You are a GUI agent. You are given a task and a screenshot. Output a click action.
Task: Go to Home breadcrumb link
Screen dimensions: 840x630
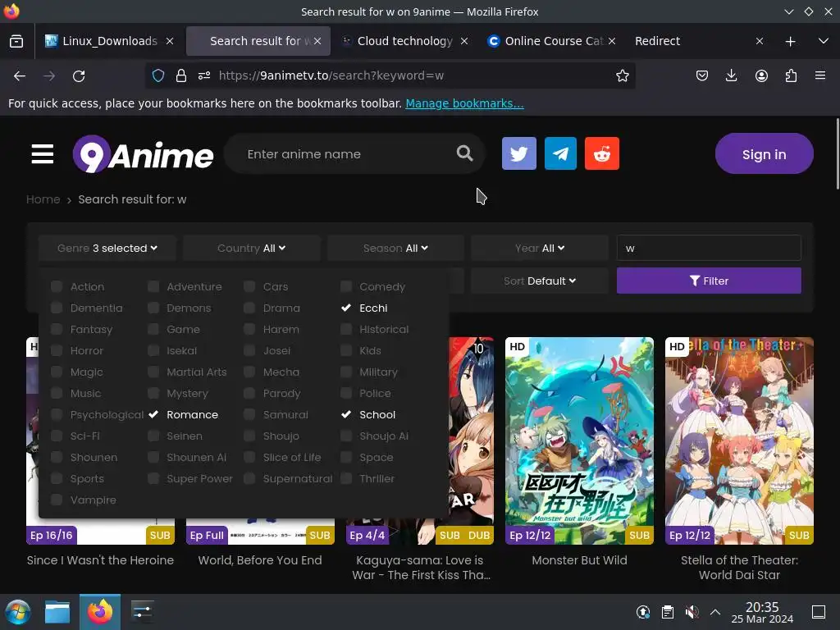43,199
